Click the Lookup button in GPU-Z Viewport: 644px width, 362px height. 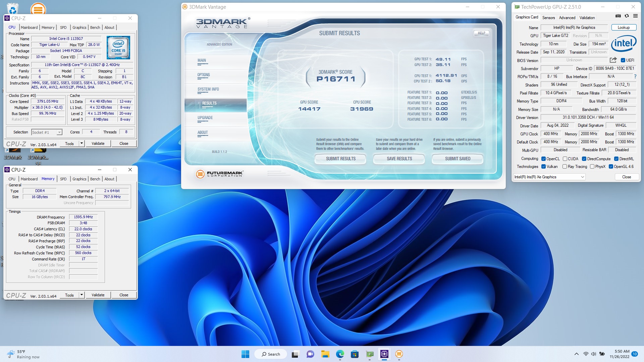click(x=624, y=27)
